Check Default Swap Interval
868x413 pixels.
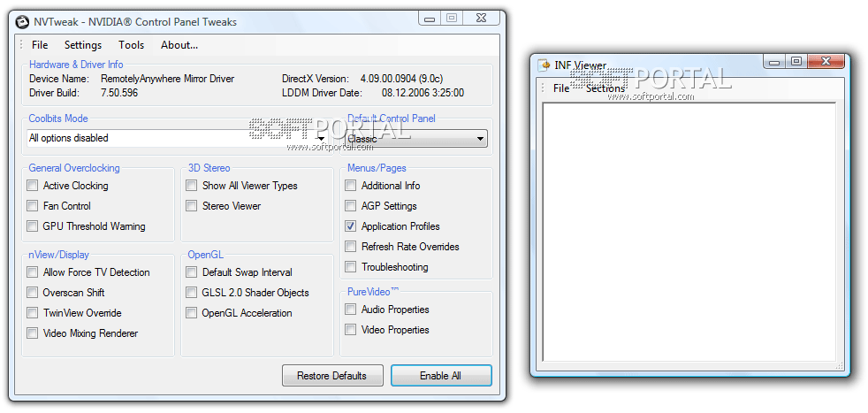pyautogui.click(x=192, y=272)
